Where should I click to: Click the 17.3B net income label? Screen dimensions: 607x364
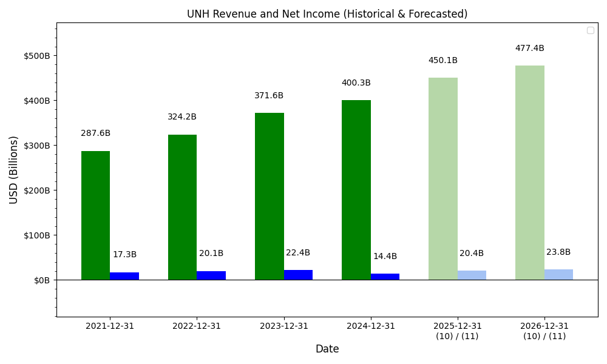(x=124, y=255)
